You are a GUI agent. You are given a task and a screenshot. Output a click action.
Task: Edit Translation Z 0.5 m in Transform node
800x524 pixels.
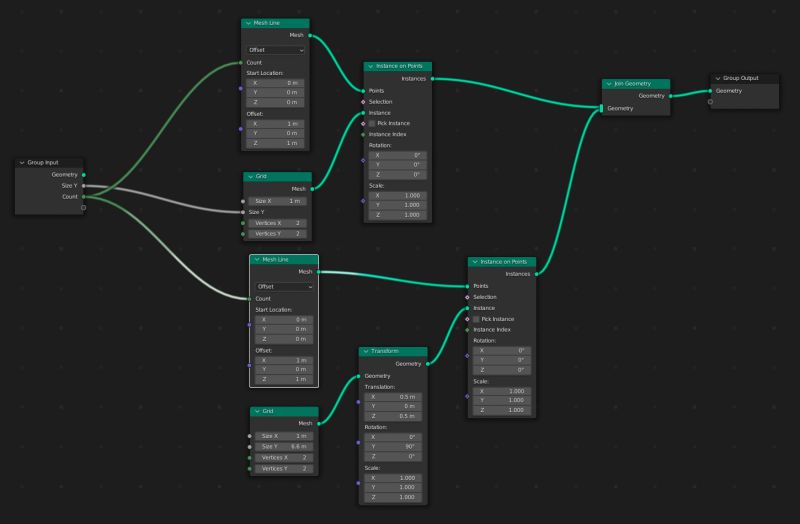click(393, 416)
